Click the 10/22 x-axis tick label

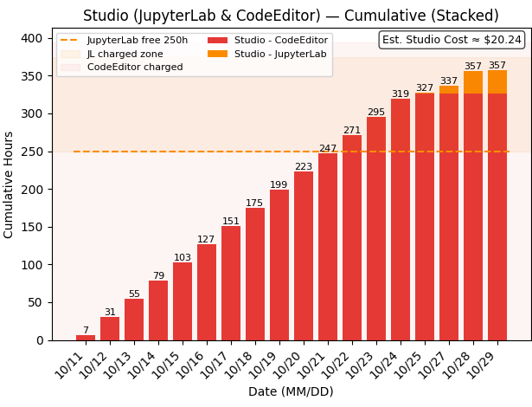pyautogui.click(x=346, y=362)
